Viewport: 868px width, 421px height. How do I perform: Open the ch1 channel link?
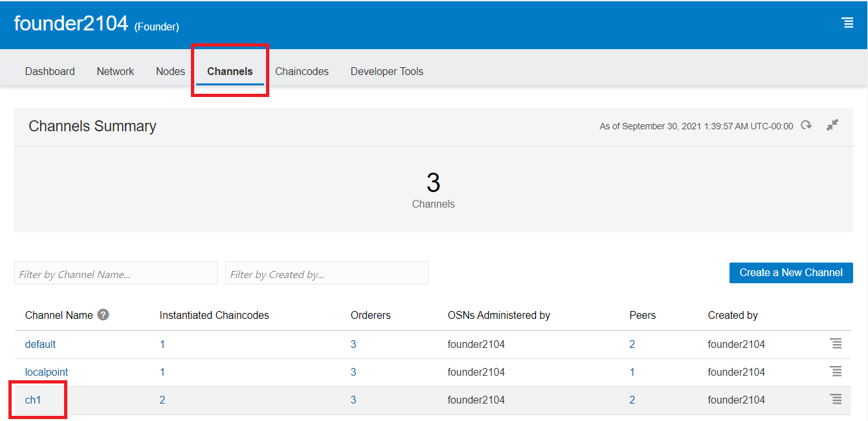(33, 400)
